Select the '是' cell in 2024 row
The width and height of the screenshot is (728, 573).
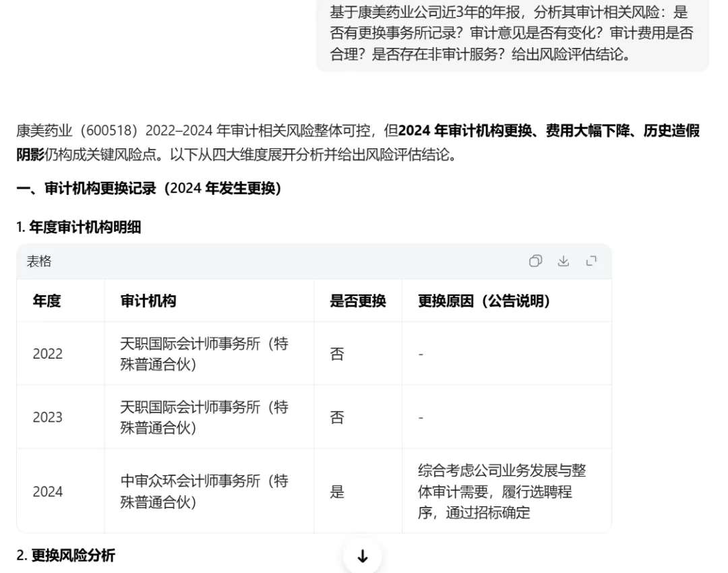pos(337,491)
